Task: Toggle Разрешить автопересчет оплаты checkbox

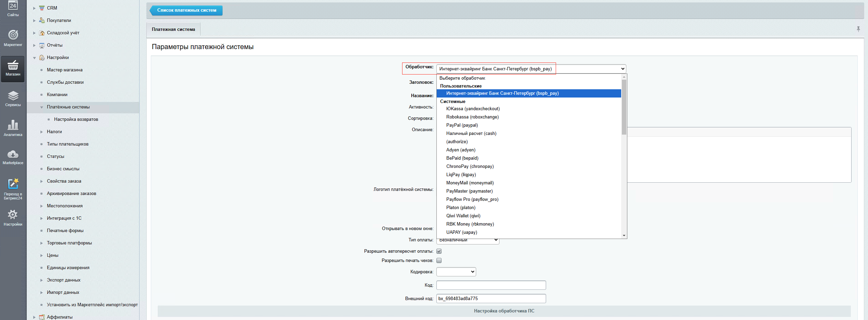Action: tap(439, 251)
